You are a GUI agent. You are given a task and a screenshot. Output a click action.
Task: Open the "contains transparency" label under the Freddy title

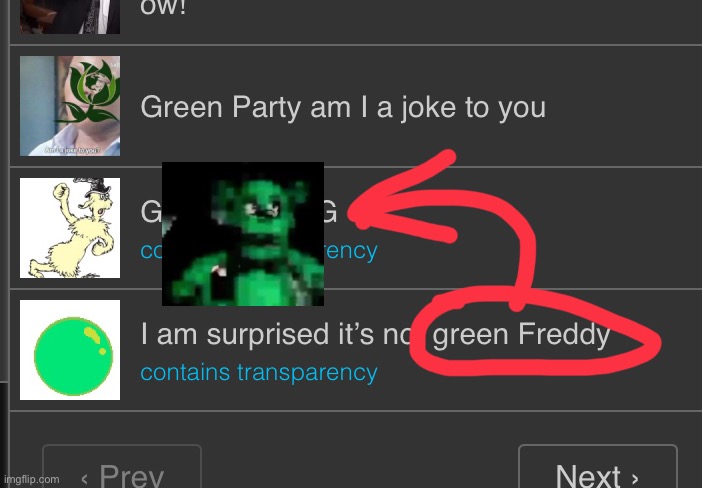click(x=259, y=372)
